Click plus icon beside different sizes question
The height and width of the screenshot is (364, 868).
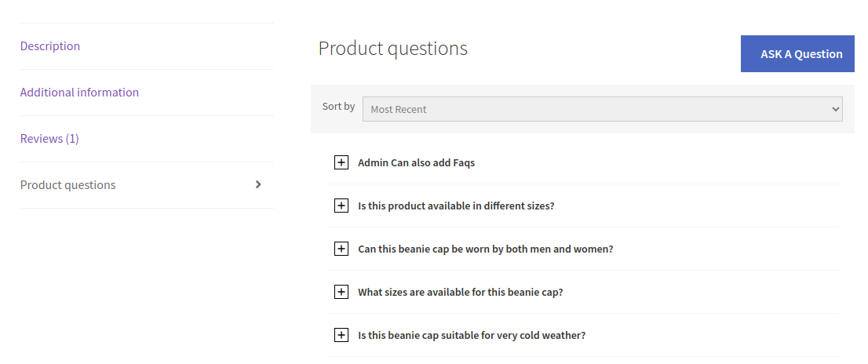pos(341,206)
